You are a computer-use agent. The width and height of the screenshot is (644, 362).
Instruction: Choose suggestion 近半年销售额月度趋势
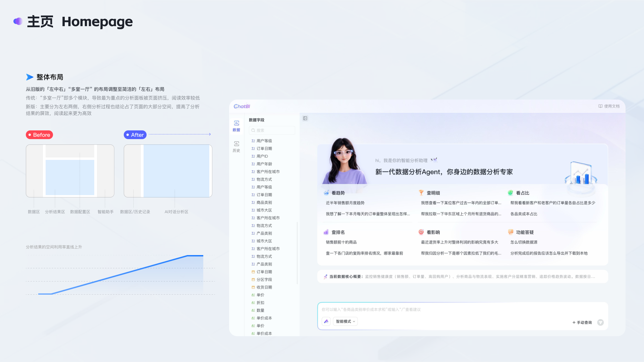pos(345,203)
